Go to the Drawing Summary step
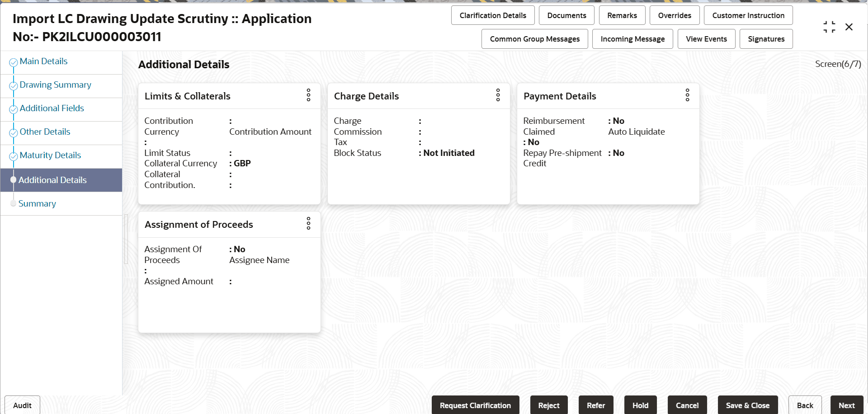 (x=55, y=85)
